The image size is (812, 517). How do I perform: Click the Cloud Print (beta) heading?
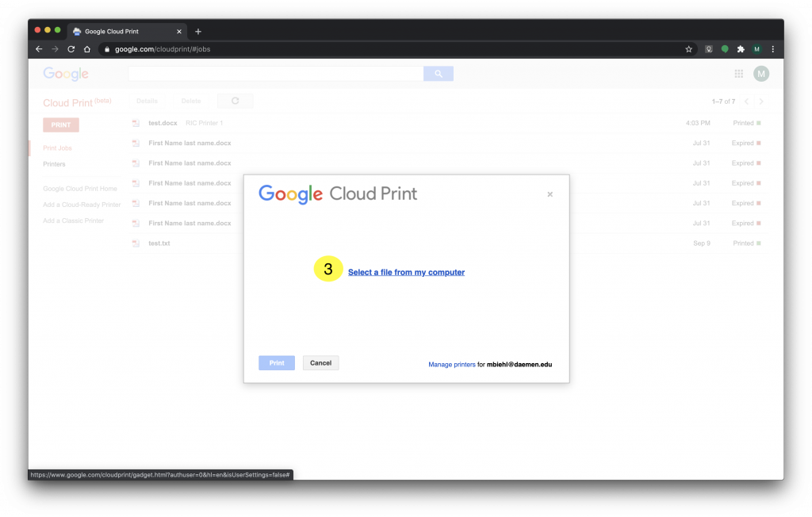coord(77,102)
